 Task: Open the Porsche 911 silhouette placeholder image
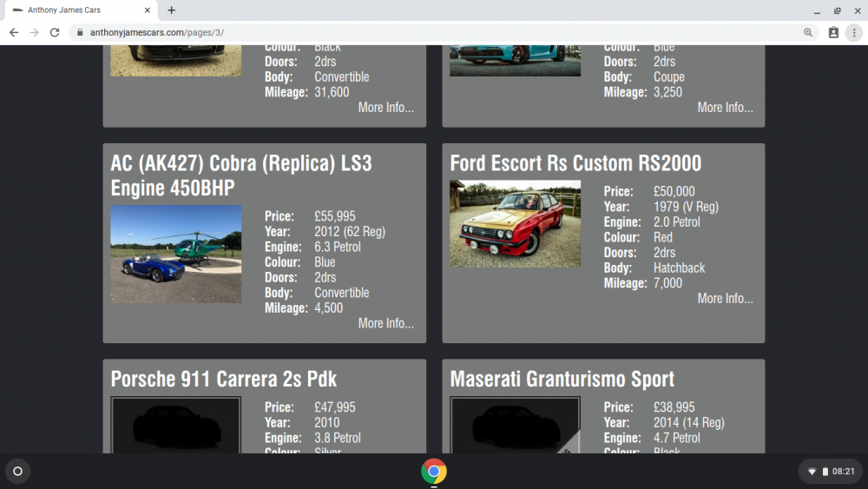pyautogui.click(x=175, y=426)
